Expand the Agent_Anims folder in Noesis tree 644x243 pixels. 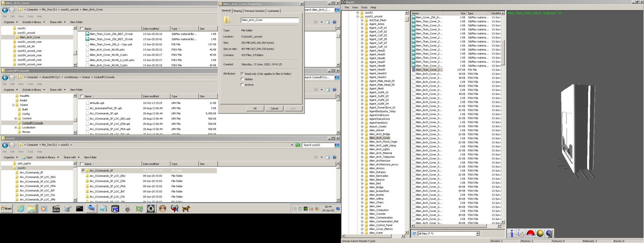(362, 24)
